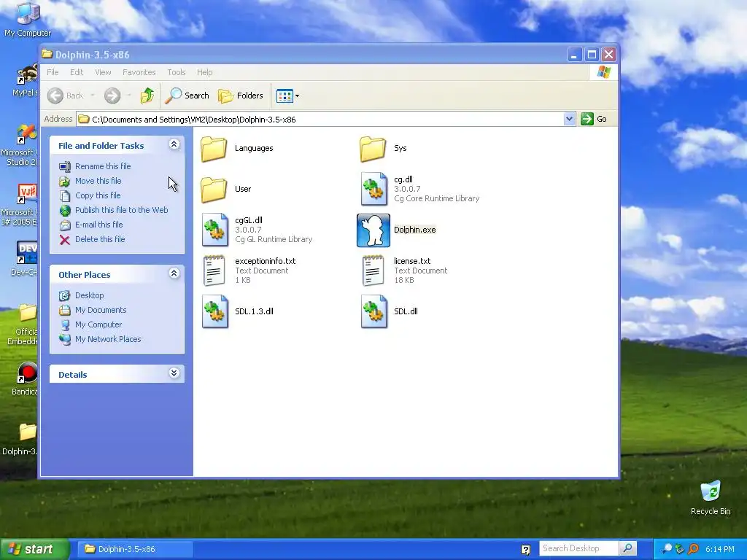Collapse the File and Folder Tasks panel

174,144
